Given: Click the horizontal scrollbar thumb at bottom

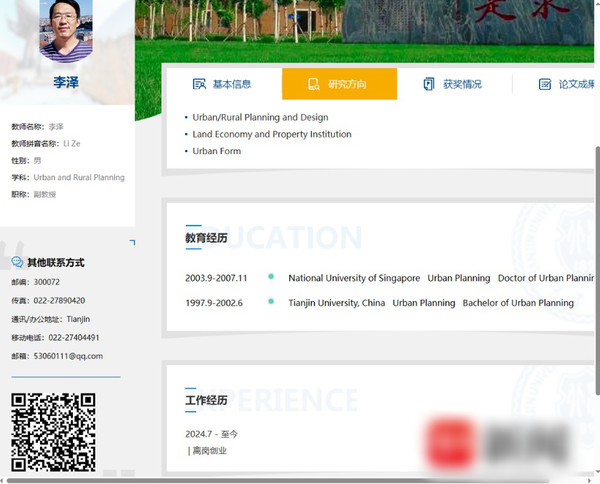Looking at the screenshot, I should click(x=278, y=481).
